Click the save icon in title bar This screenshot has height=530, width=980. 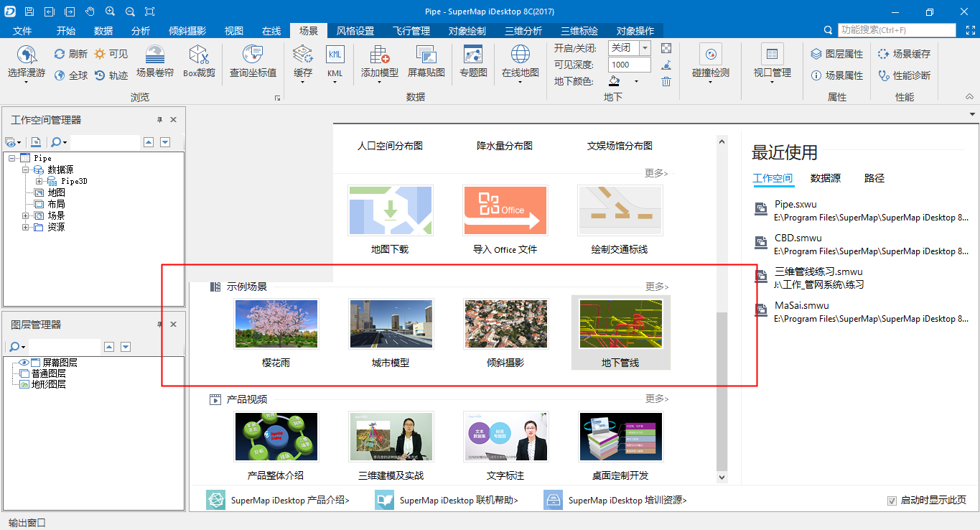[x=29, y=11]
